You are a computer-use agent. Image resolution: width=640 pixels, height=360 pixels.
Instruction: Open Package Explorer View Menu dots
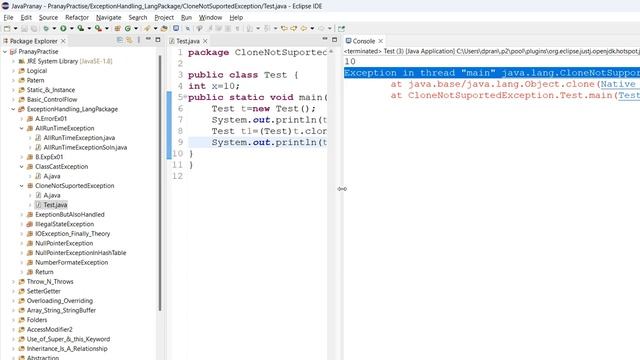pos(139,40)
